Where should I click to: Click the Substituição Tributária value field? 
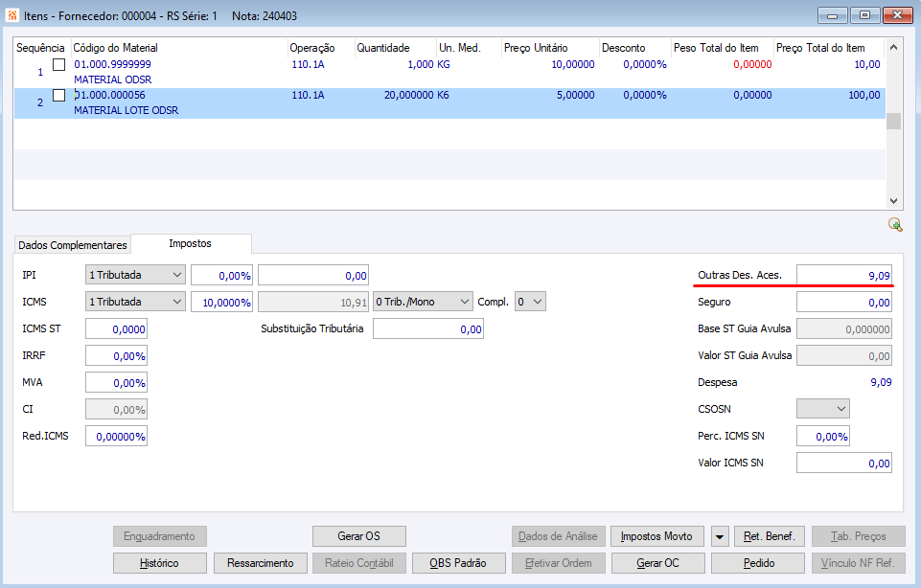(x=428, y=329)
